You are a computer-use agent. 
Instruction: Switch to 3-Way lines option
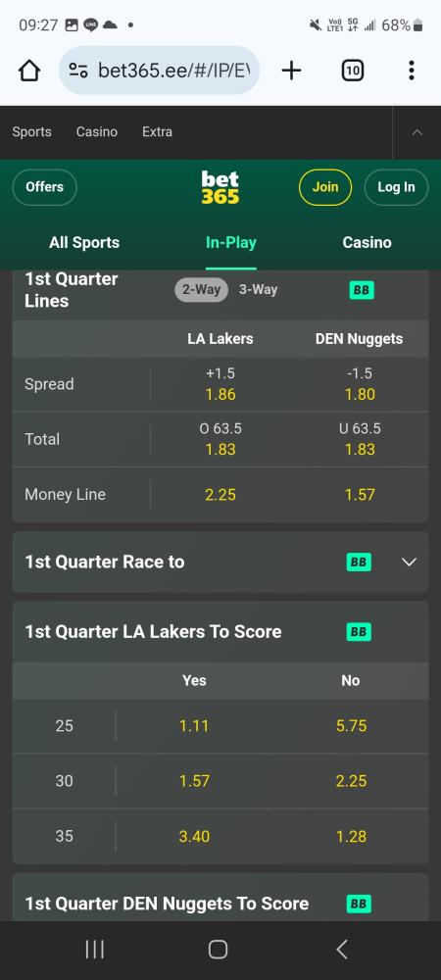[258, 290]
